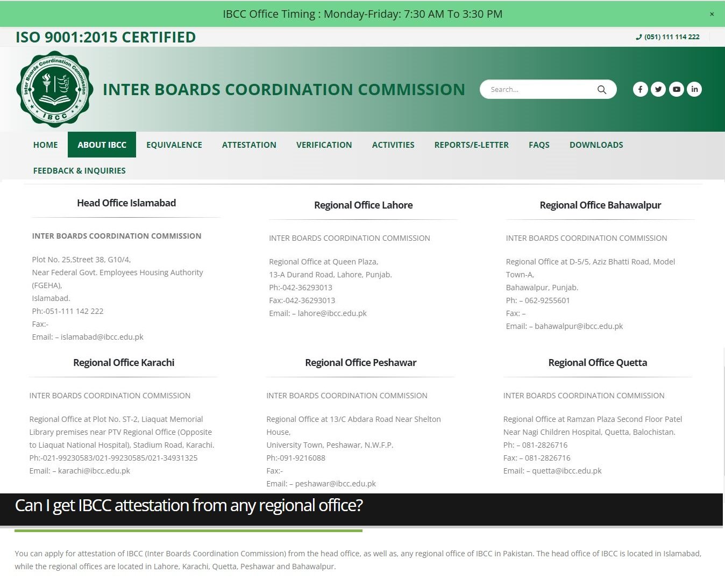The height and width of the screenshot is (588, 725).
Task: Dismiss the office timing banner
Action: [x=712, y=13]
